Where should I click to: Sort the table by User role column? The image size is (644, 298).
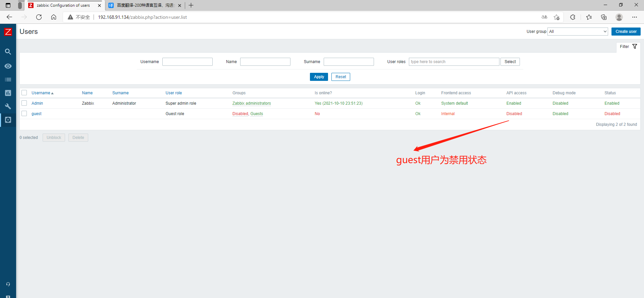click(x=174, y=93)
